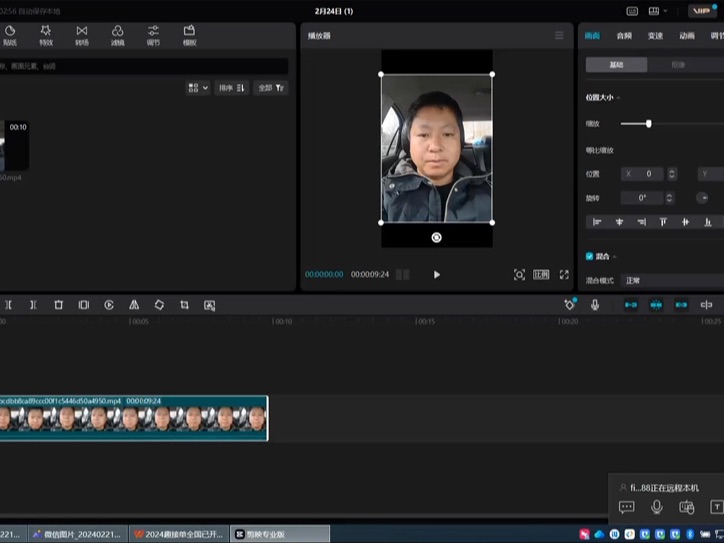Collapse the Position & Size (位置大小) section
The image size is (724, 543).
pos(618,97)
